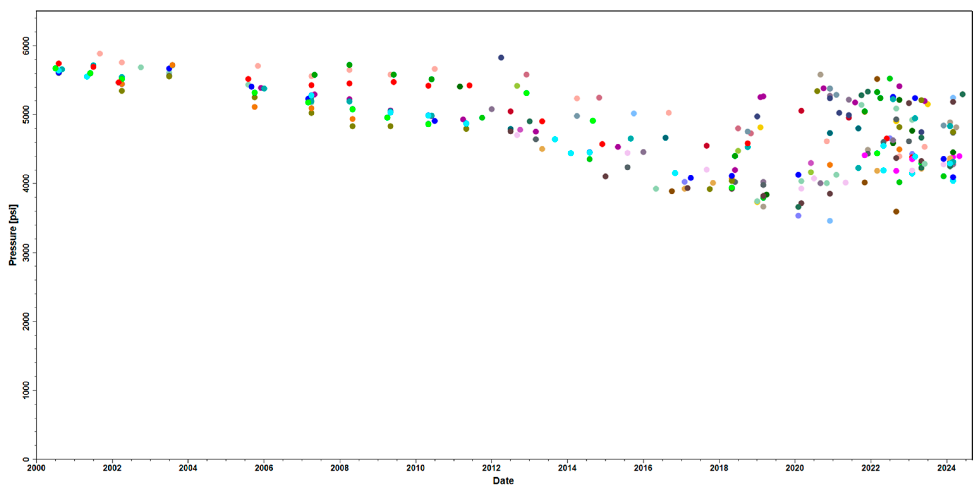Select the brown point near 3600 in 2022

point(896,211)
